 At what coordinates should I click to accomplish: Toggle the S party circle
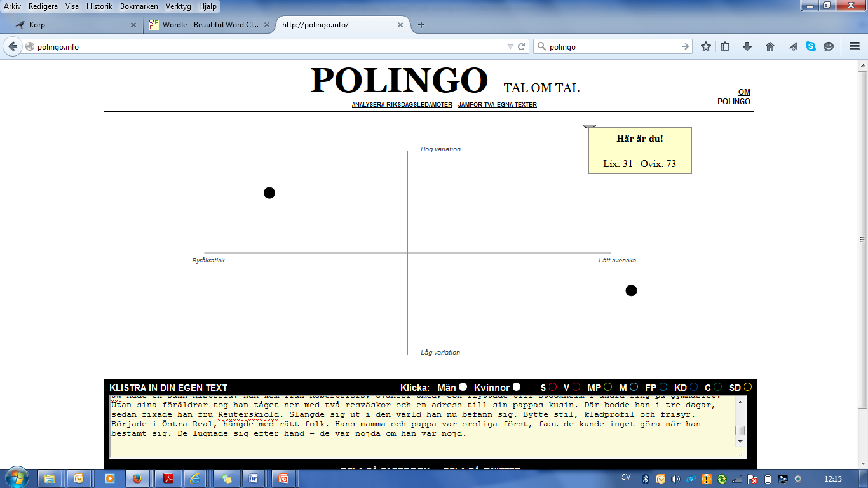pos(553,387)
